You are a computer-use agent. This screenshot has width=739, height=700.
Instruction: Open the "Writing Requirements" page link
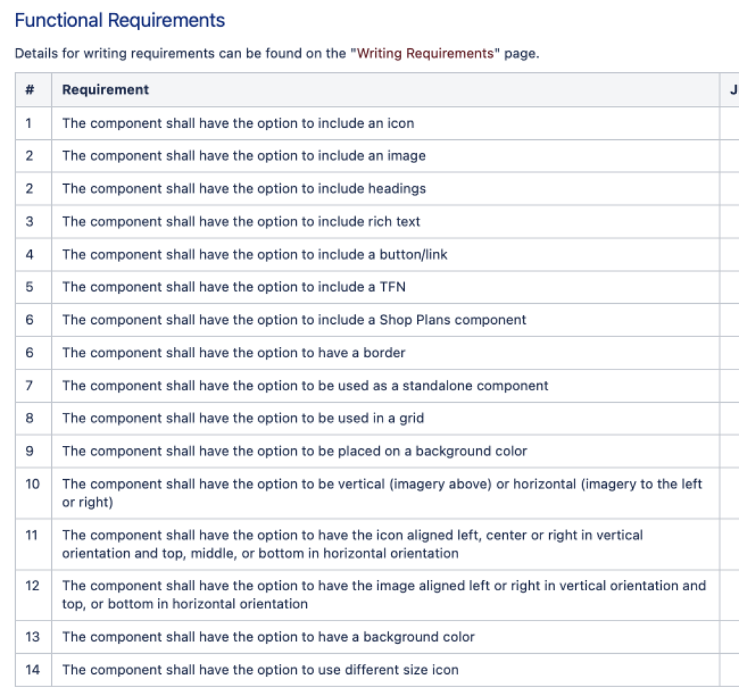click(x=425, y=53)
